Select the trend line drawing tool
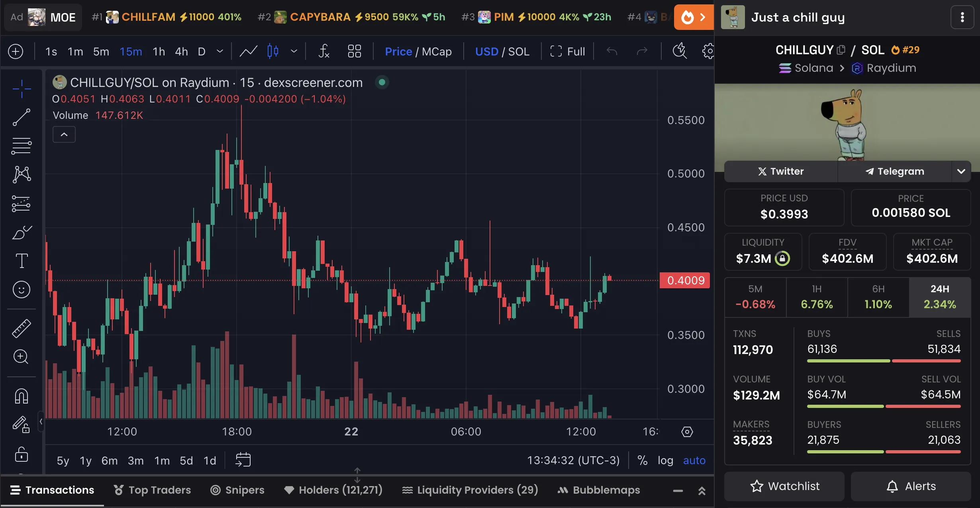Viewport: 980px width, 508px height. (22, 117)
